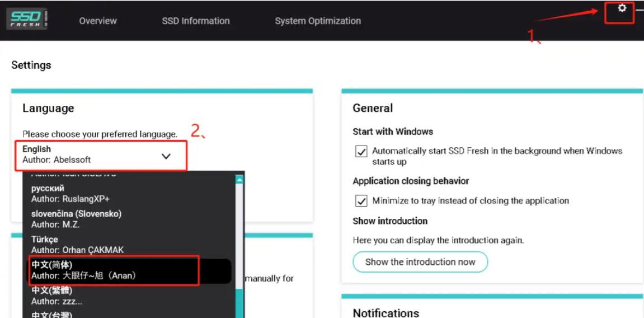
Task: Expand the English language dropdown
Action: [101, 156]
